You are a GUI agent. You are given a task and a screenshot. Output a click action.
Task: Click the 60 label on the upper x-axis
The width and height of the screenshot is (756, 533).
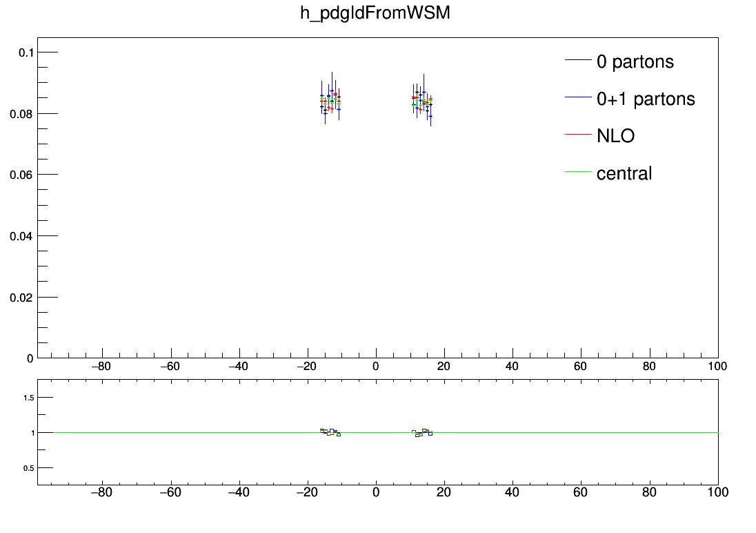click(581, 367)
